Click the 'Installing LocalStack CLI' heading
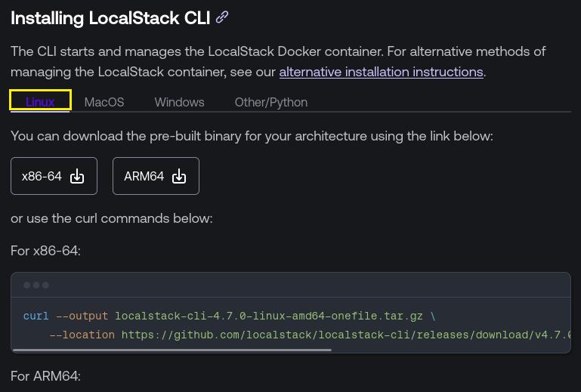The image size is (581, 392). point(110,18)
